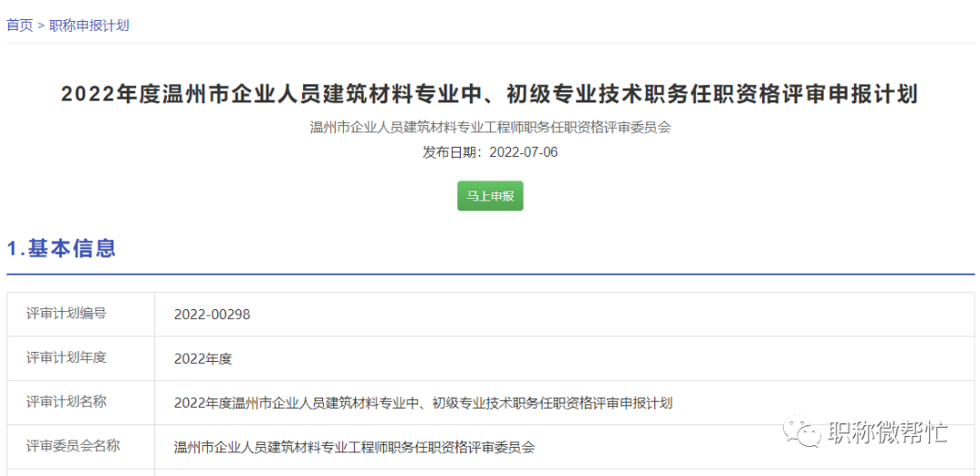Select the main page title starting with 2022年度温州市企业人员建筑材料专业
The height and width of the screenshot is (476, 980).
click(x=489, y=95)
